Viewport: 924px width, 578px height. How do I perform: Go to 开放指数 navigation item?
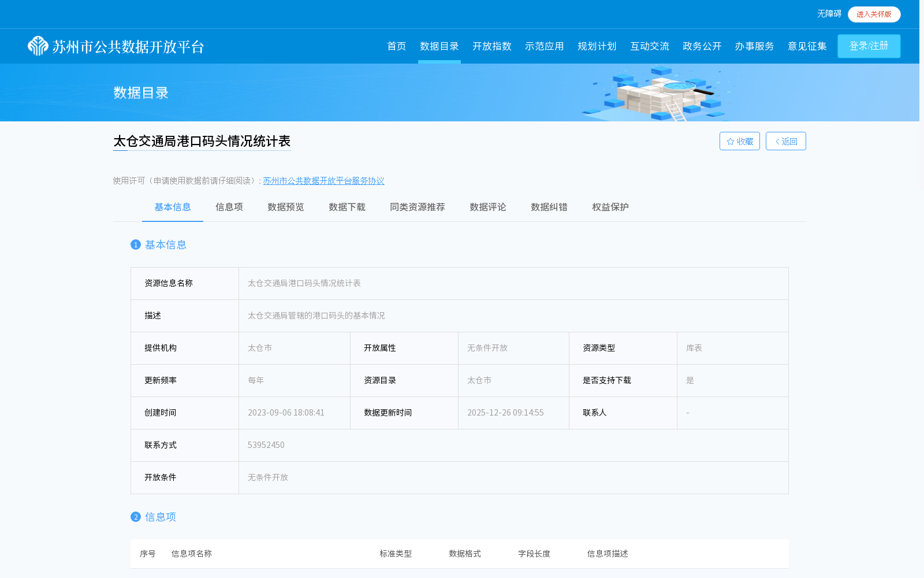click(x=492, y=46)
